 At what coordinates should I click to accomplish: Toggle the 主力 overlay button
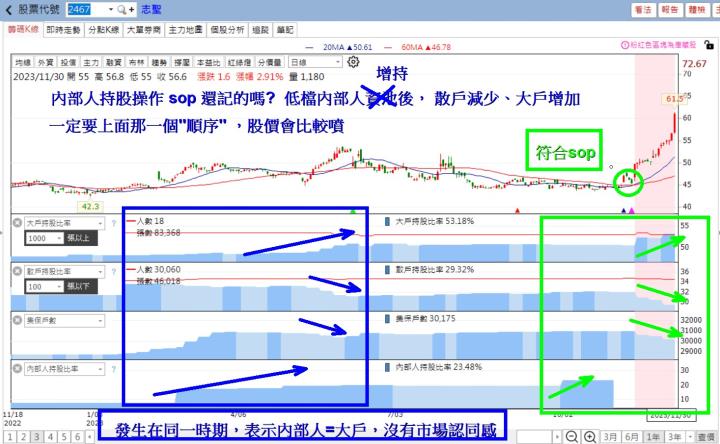point(91,62)
